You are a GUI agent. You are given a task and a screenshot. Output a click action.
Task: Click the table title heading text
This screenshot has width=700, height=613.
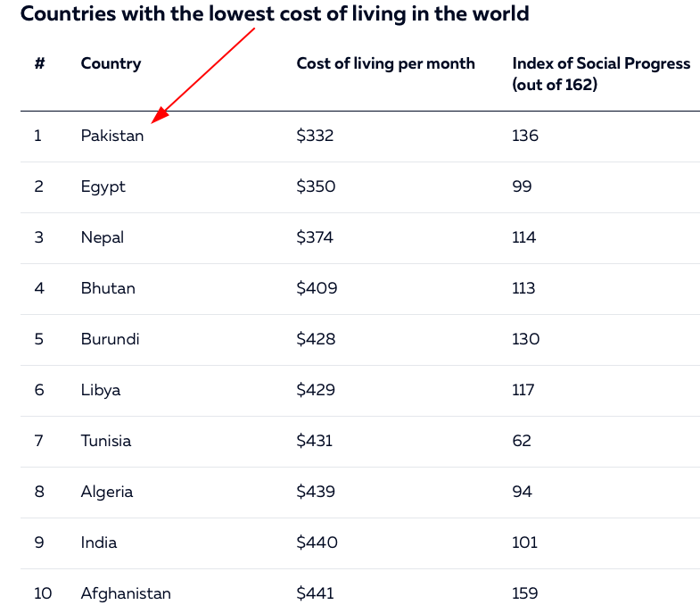(275, 14)
